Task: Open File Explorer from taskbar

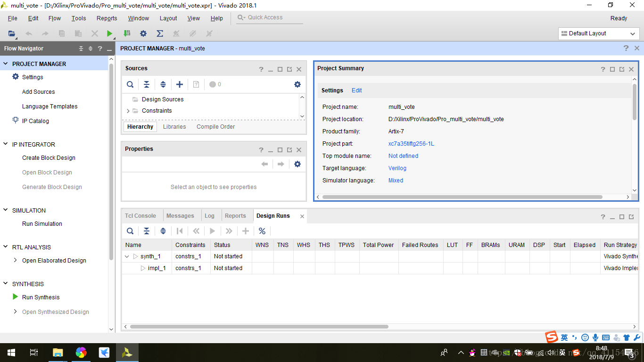Action: tap(58, 352)
